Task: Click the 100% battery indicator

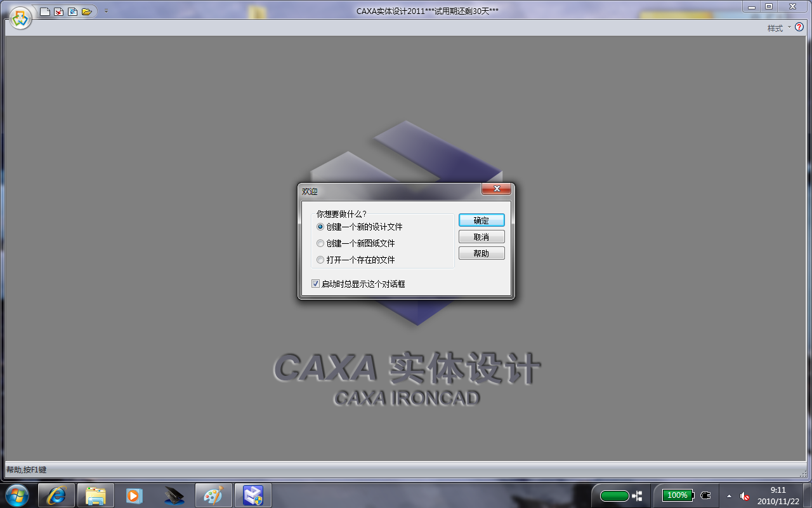Action: 678,495
